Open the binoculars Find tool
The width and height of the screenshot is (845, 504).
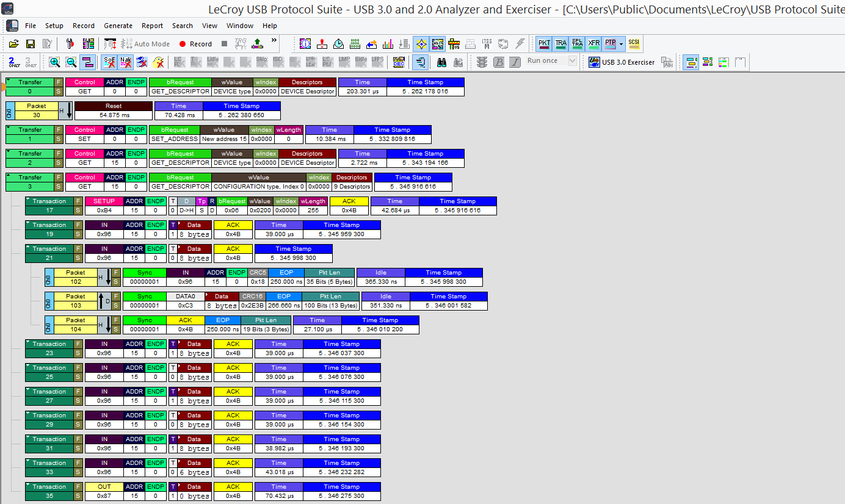pyautogui.click(x=441, y=62)
